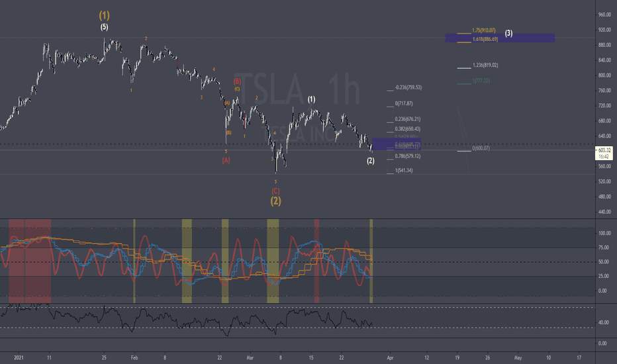This screenshot has width=617, height=364.
Task: Click the 25 date label on time axis
Action: point(104,357)
